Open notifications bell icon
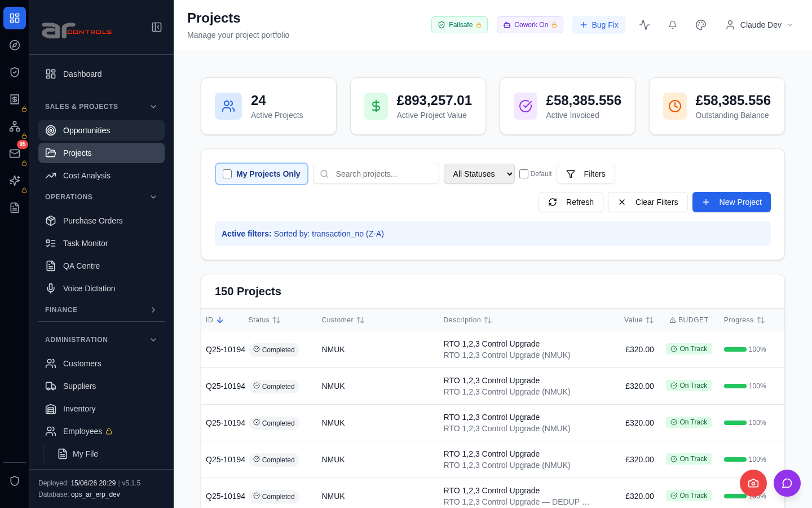This screenshot has width=812, height=508. 673,25
